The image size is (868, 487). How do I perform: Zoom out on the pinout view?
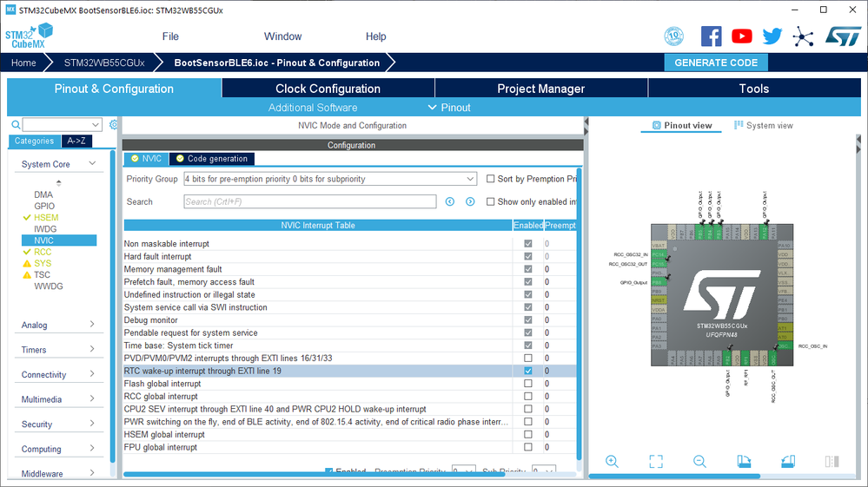point(699,462)
